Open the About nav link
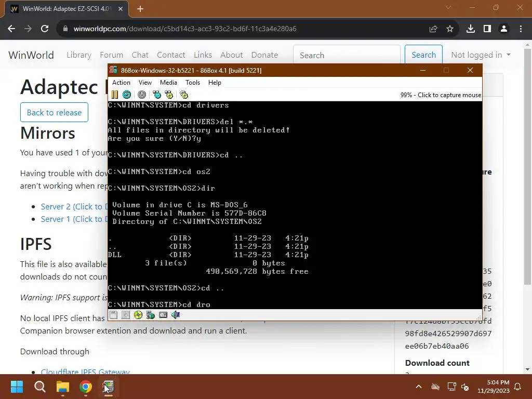 point(231,55)
